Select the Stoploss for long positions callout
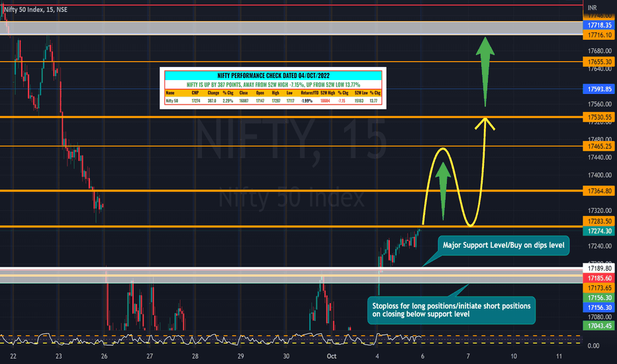 [x=451, y=310]
